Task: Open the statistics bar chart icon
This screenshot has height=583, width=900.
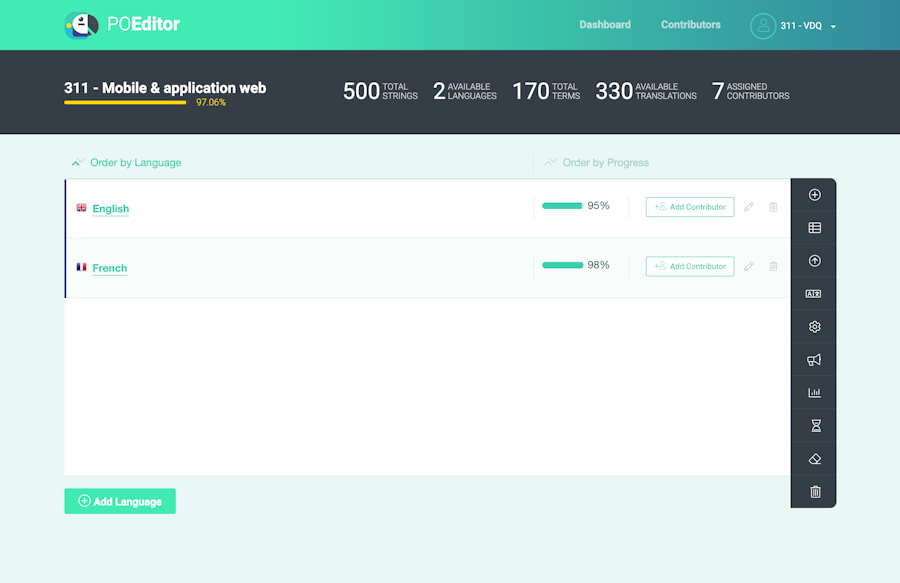Action: point(814,393)
